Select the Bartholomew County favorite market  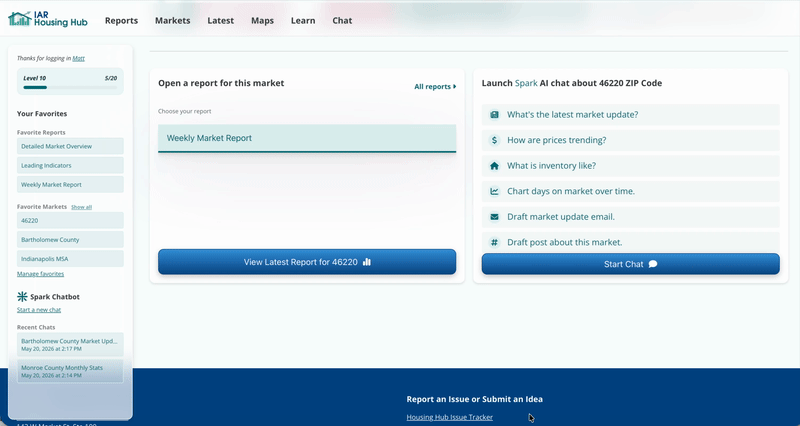[70, 240]
